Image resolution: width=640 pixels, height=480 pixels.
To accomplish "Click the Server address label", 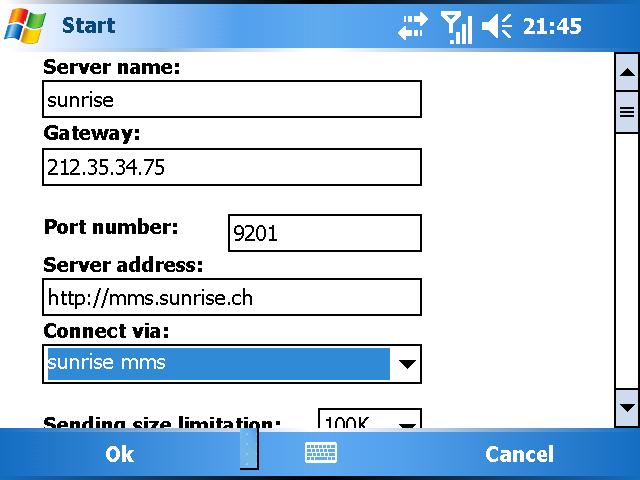I will [123, 265].
